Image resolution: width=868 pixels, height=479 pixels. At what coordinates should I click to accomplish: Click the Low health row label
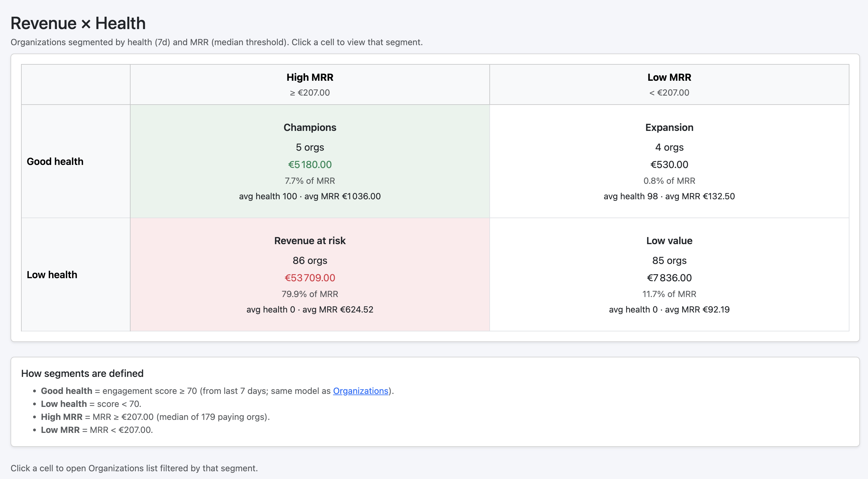(52, 275)
